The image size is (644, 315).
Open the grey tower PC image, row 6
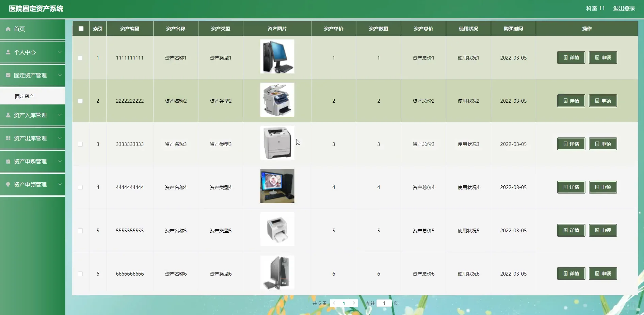277,272
